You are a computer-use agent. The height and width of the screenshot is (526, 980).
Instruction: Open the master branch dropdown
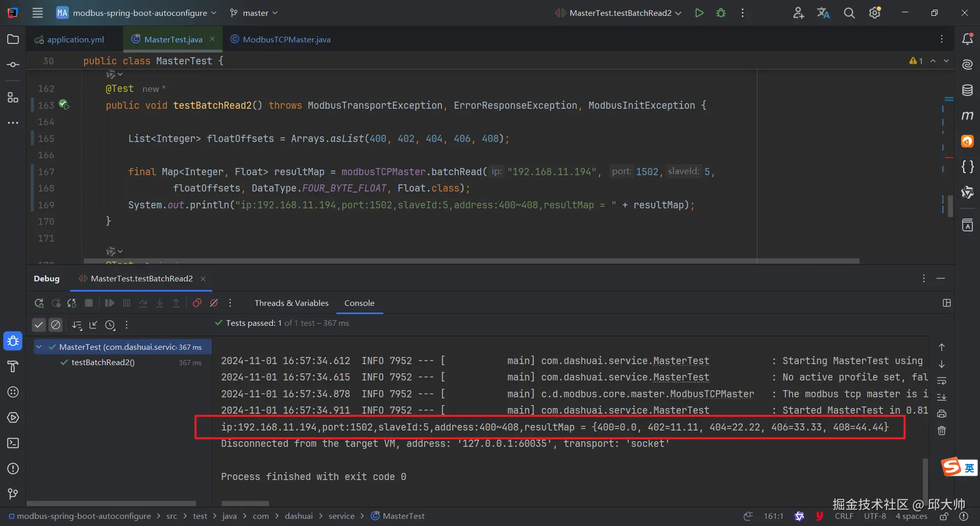pos(254,13)
